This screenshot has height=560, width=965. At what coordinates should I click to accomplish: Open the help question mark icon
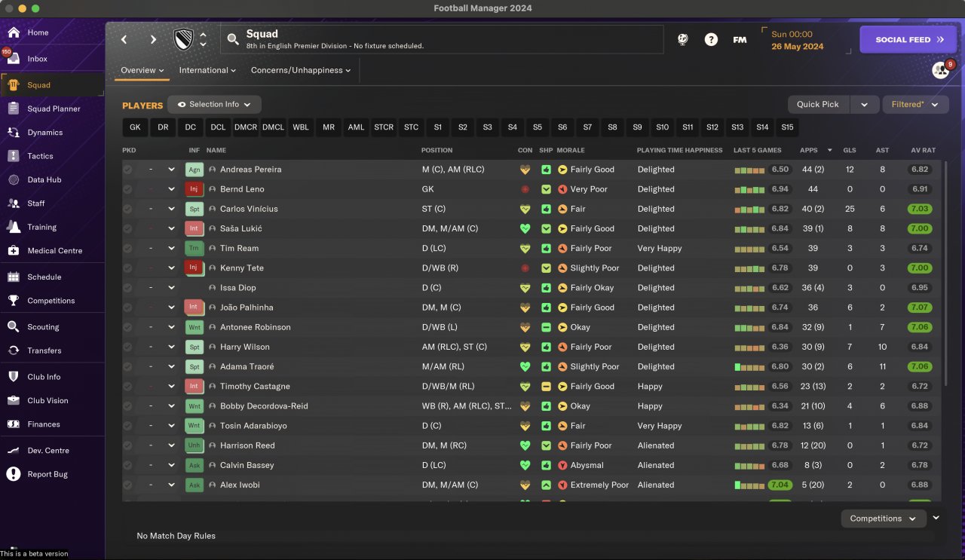[x=711, y=40]
